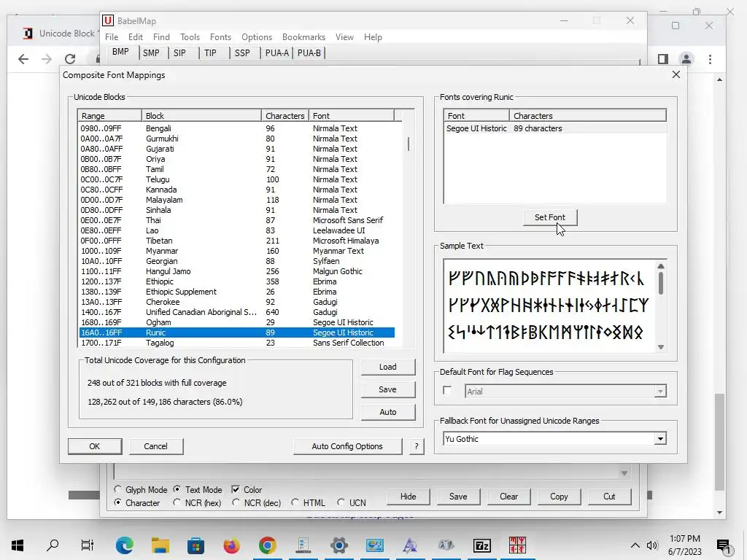
Task: Select UCN radio button
Action: (341, 502)
